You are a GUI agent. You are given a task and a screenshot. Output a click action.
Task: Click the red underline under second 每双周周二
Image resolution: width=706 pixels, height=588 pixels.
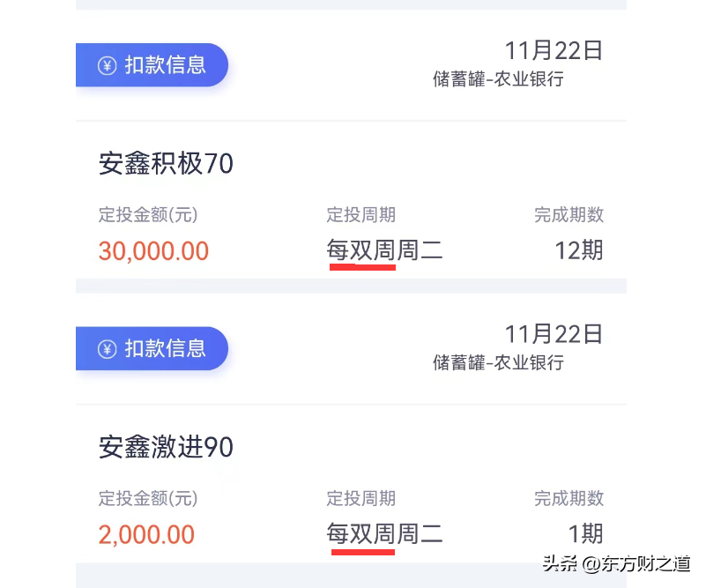point(361,551)
